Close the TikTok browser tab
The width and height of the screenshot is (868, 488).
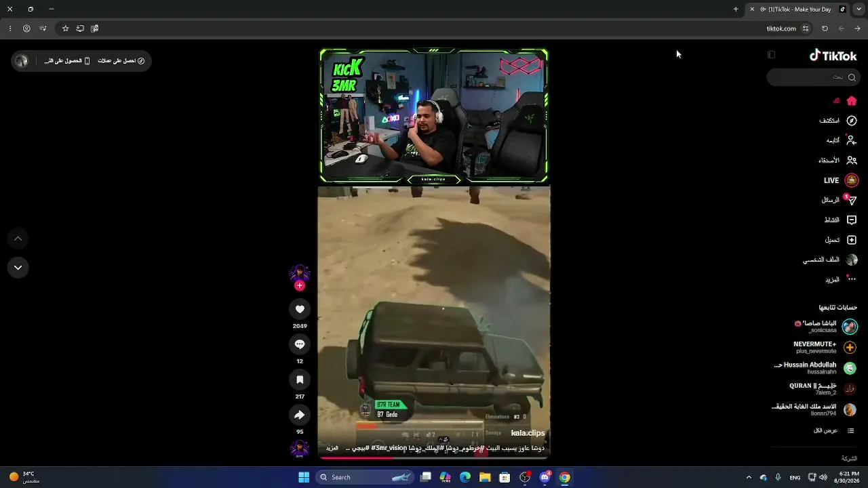pos(752,9)
